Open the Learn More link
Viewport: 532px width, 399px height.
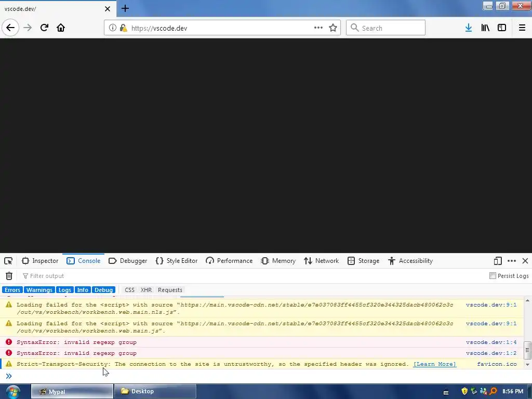coord(435,364)
